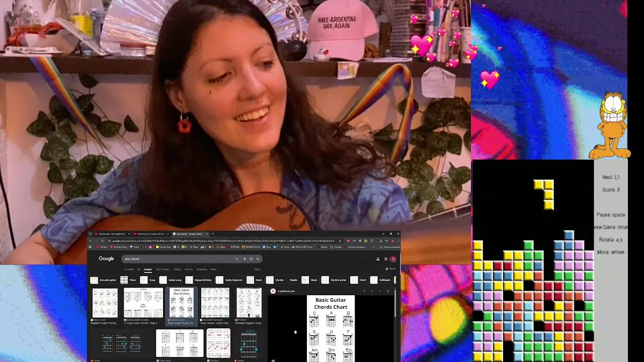
Task: Filter by Guitar beginner chip
Action: [229, 280]
